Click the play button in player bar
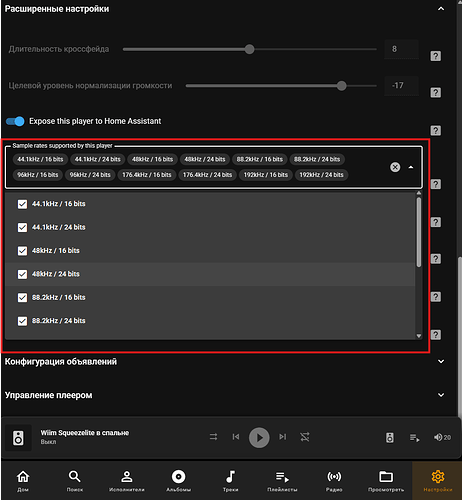The width and height of the screenshot is (462, 500). tap(259, 437)
